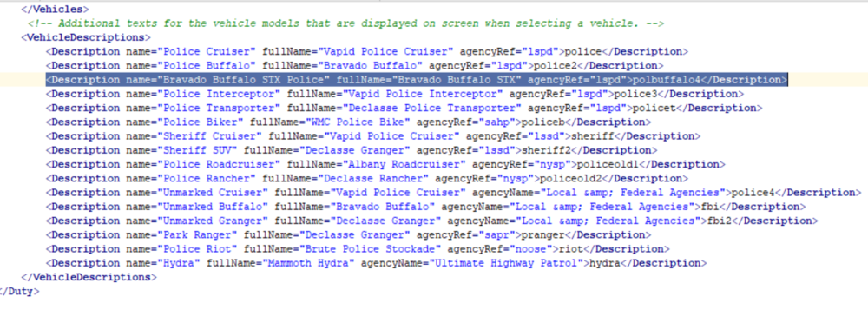Click the "Brute Police Stockade" fullName value
The image size is (868, 323).
[370, 248]
